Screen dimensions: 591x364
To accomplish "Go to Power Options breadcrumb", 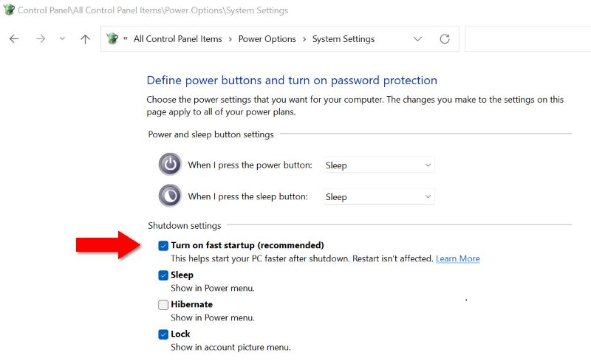I will pos(267,39).
